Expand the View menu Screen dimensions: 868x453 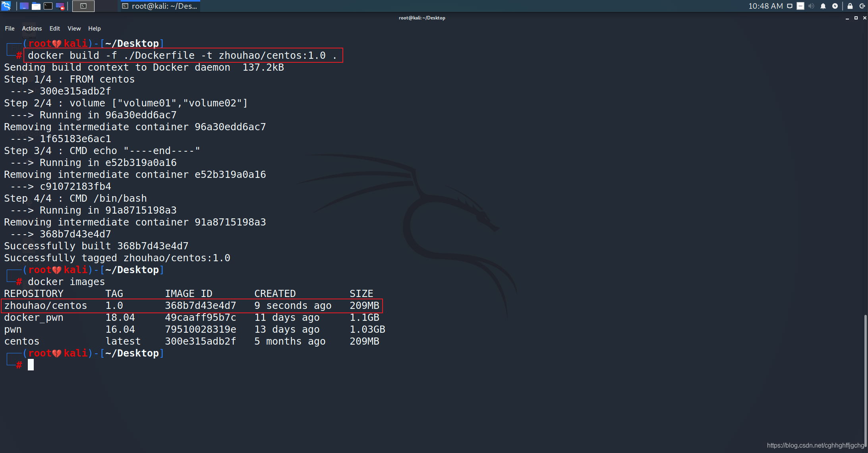[x=74, y=29]
